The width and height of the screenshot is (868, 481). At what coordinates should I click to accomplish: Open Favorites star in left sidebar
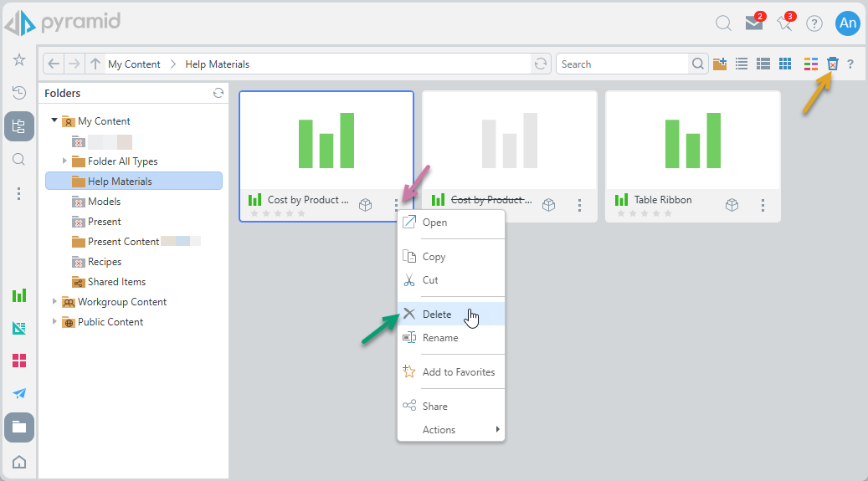tap(19, 60)
